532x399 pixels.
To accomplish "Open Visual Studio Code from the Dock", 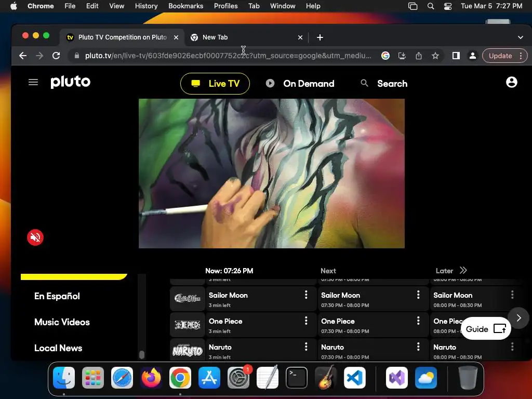I will 355,378.
